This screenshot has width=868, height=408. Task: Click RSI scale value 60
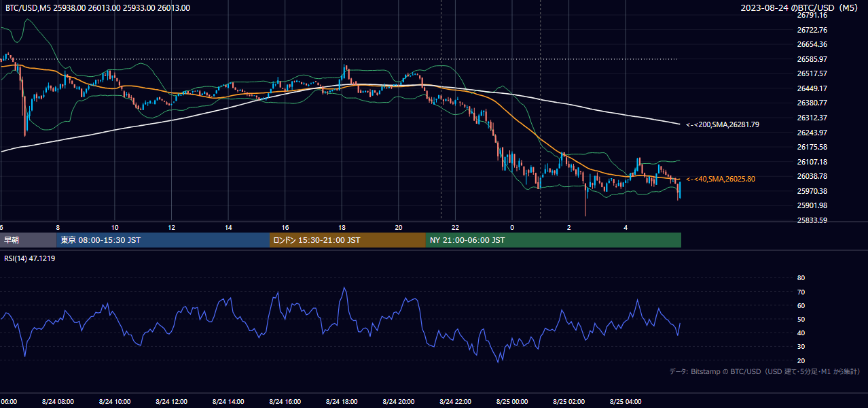(801, 305)
